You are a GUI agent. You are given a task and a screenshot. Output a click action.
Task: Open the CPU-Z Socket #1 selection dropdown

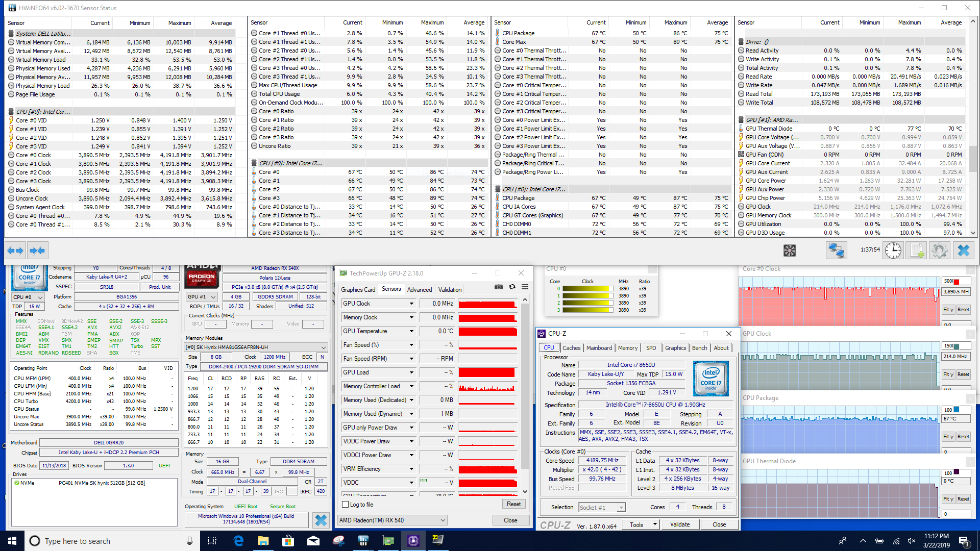[621, 508]
